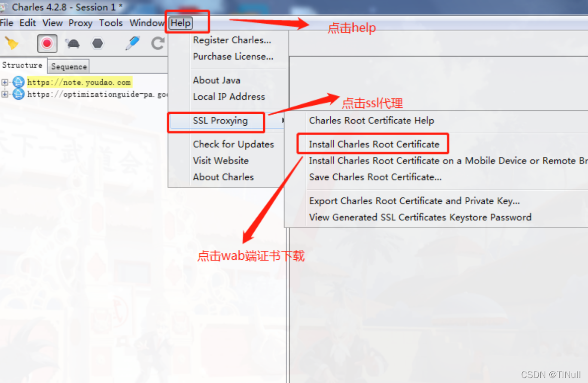Open About Charles menu entry
Screen dimensions: 588x383
[223, 177]
